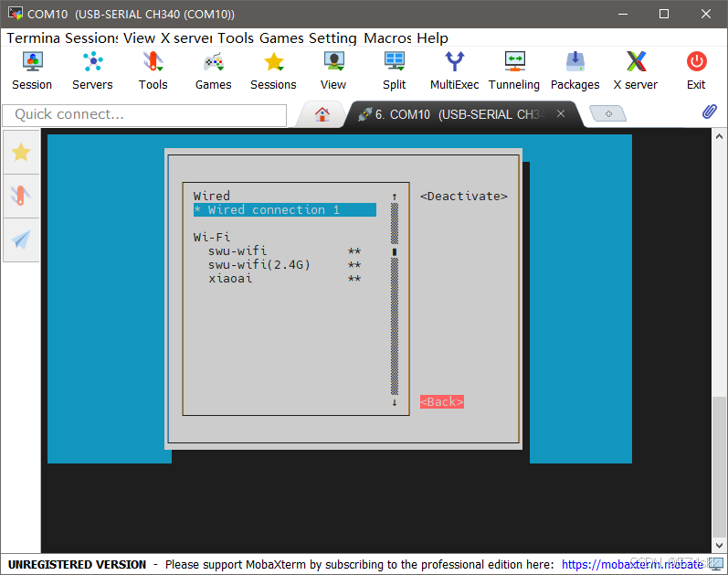
Task: Go to the Home tab icon
Action: pos(322,114)
